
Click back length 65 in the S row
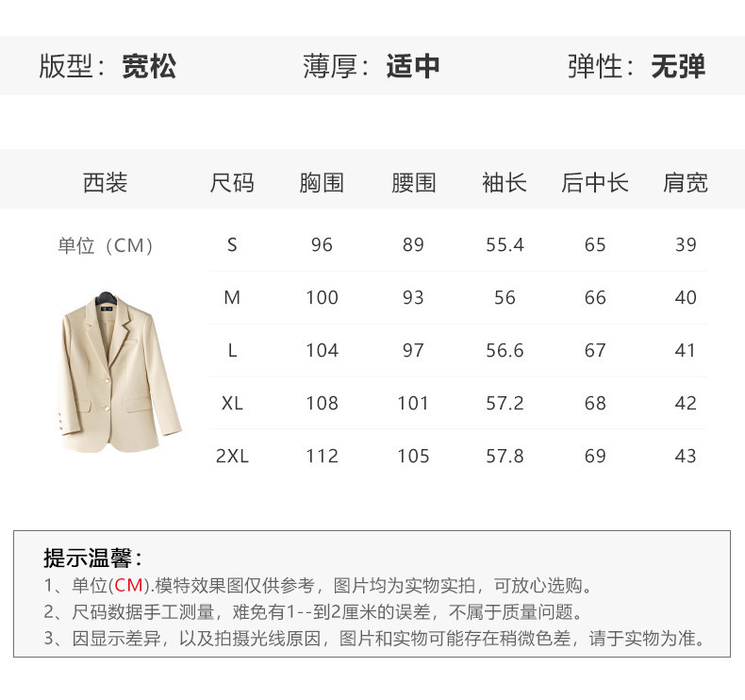[x=595, y=244]
